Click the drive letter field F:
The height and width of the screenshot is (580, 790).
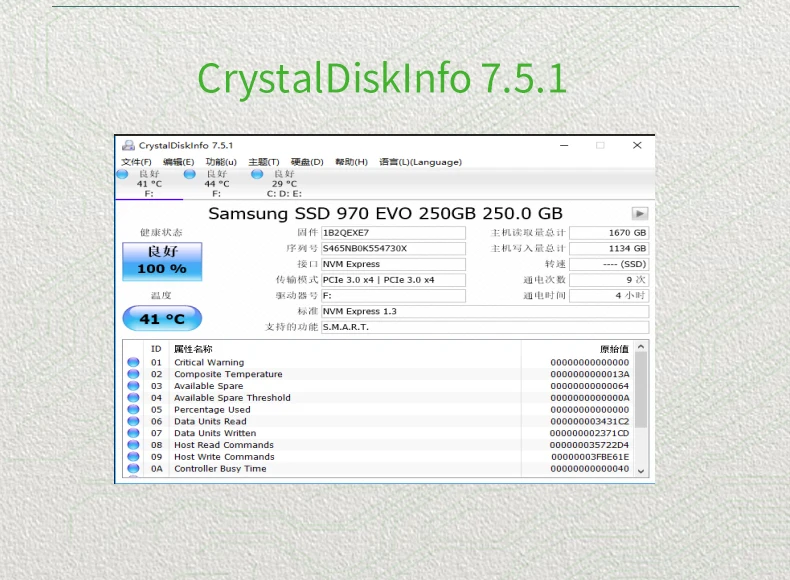point(393,295)
